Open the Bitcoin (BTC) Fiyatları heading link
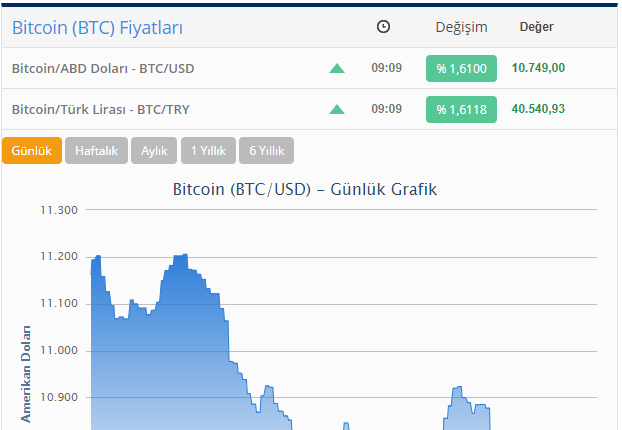Image resolution: width=622 pixels, height=430 pixels. point(97,28)
